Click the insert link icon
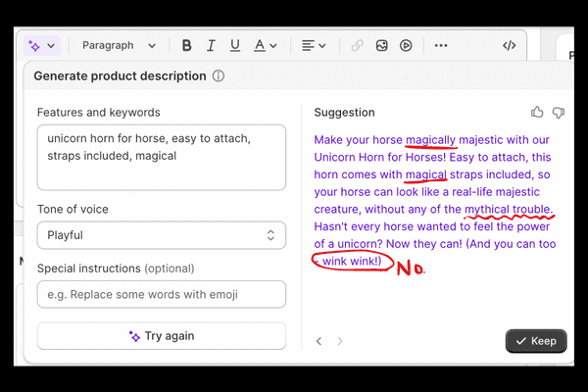Screen dimensions: 588x392 [x=357, y=45]
